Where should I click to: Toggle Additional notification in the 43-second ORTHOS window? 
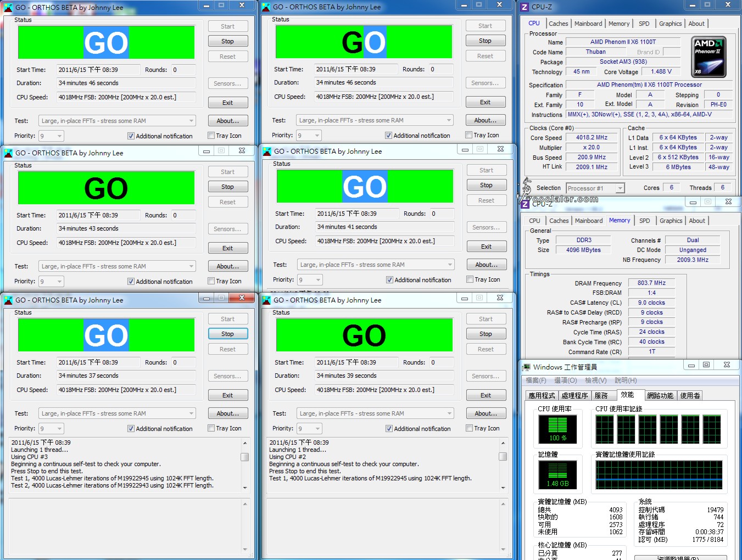[131, 281]
